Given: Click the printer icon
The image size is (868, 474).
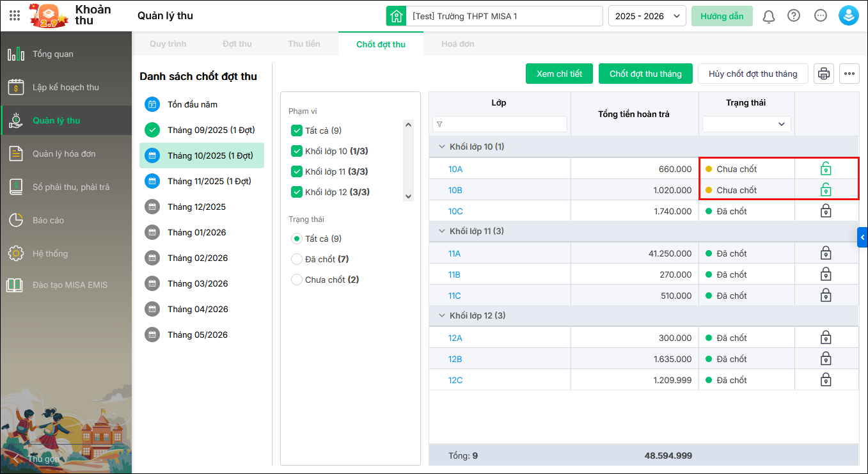Looking at the screenshot, I should [x=824, y=74].
